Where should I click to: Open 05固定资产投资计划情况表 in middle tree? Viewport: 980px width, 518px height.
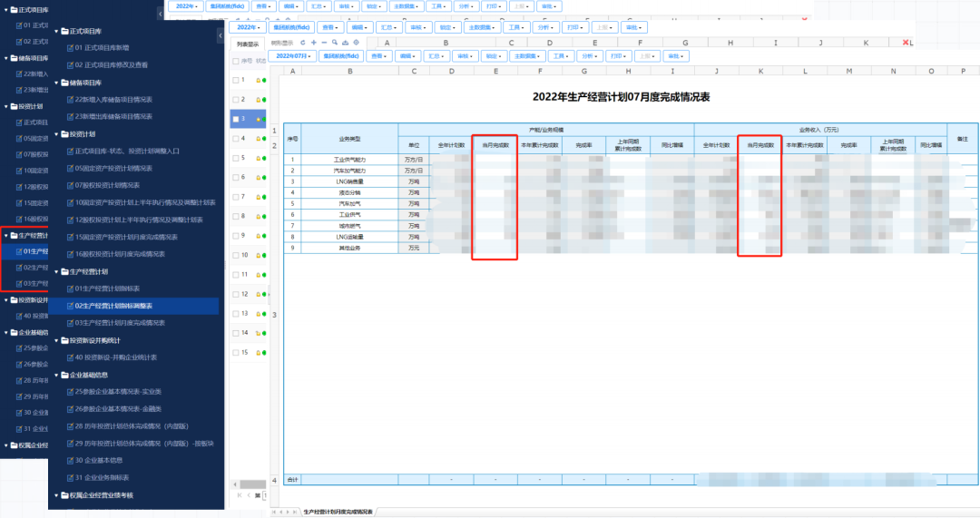[x=113, y=168]
